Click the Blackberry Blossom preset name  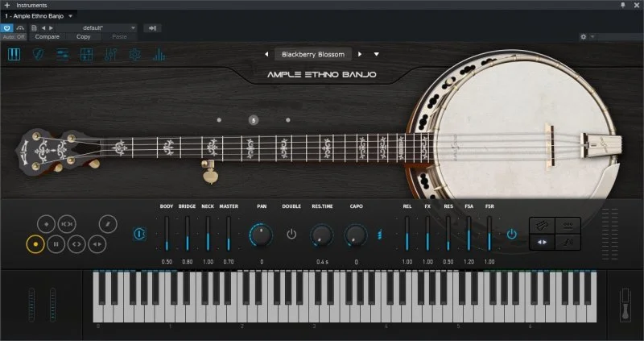coord(313,54)
